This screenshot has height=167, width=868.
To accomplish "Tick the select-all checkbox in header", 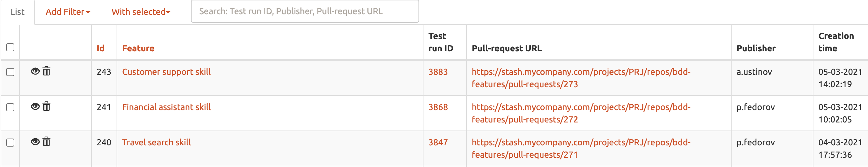I will [x=11, y=47].
